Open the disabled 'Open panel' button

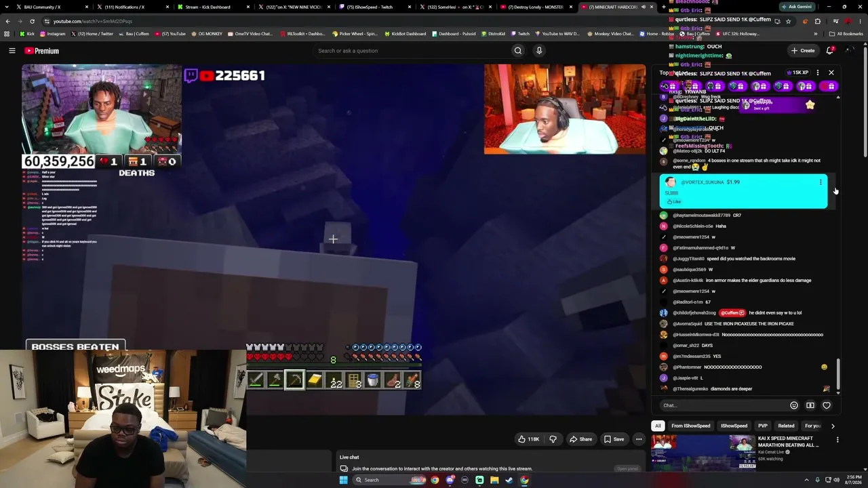coord(627,468)
